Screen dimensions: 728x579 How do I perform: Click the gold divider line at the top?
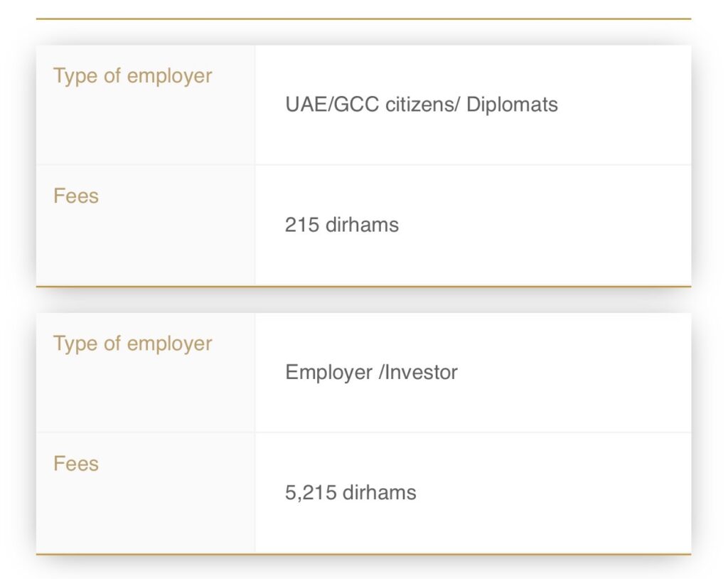click(x=363, y=19)
